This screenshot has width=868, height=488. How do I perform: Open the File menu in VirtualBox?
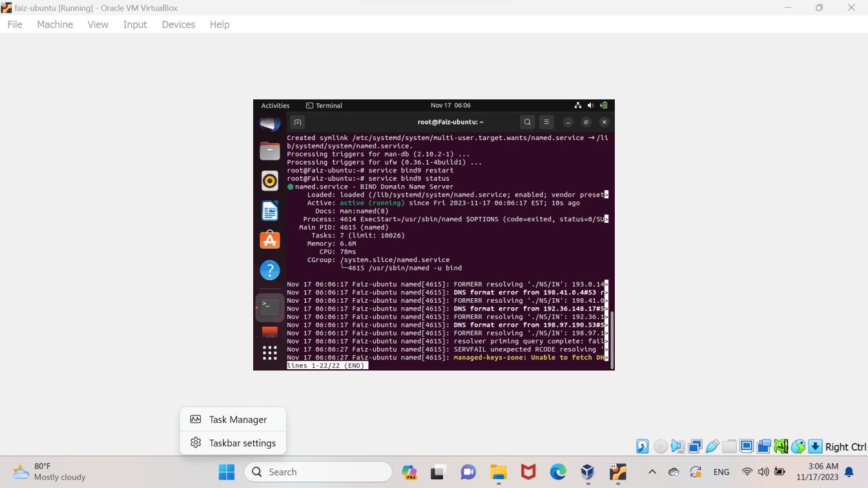coord(15,25)
